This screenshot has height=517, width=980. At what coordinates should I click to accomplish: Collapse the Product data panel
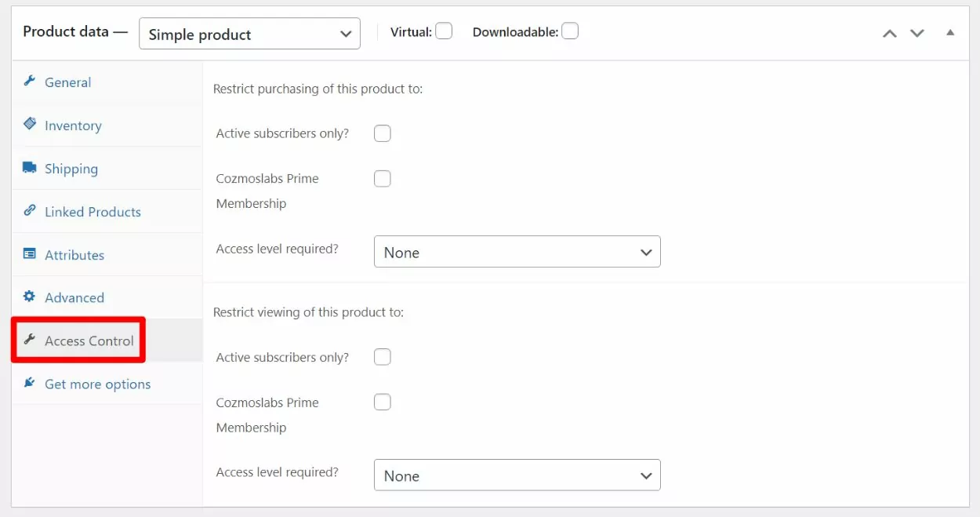[x=950, y=33]
